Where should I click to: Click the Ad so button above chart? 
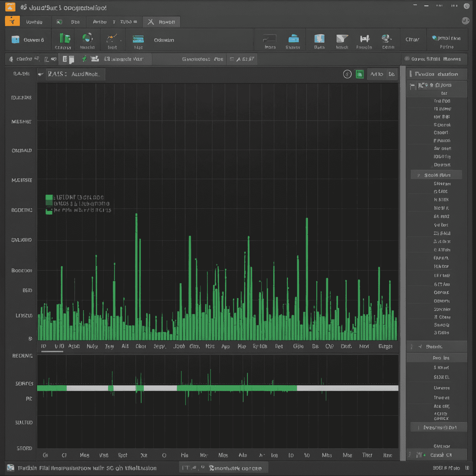(x=377, y=74)
